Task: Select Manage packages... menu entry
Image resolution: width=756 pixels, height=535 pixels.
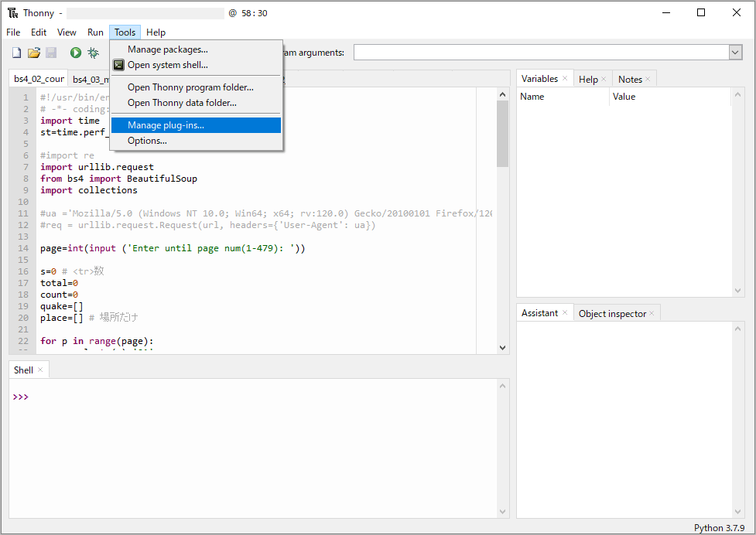Action: point(197,49)
